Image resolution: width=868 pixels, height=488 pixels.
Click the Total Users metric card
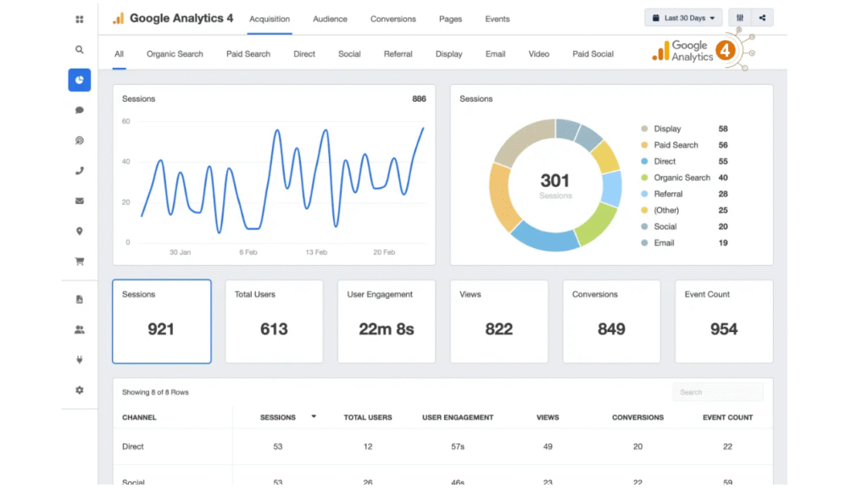click(274, 321)
